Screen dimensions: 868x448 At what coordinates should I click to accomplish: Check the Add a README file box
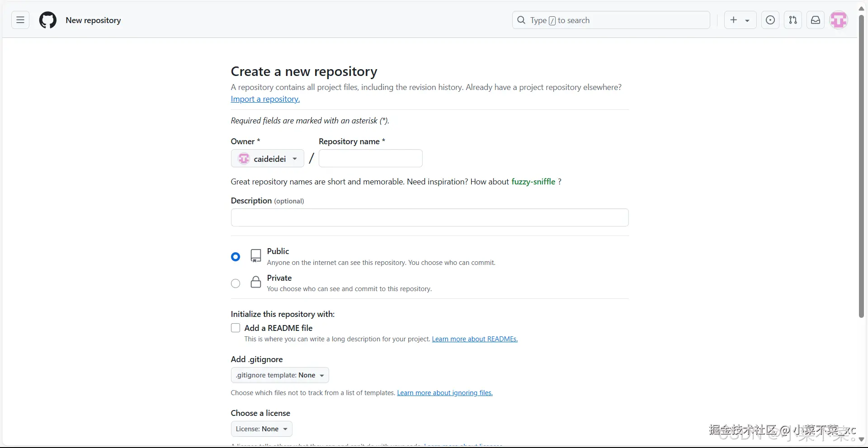coord(236,328)
